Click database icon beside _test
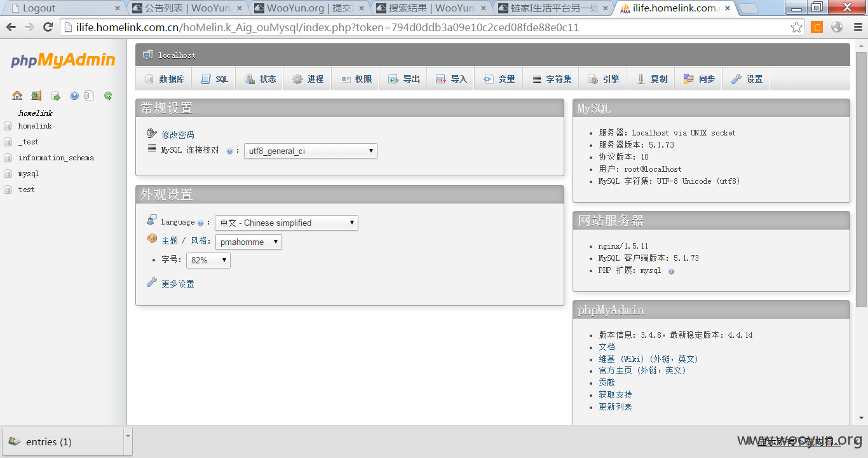Screen dimensions: 868x458 click(x=8, y=142)
